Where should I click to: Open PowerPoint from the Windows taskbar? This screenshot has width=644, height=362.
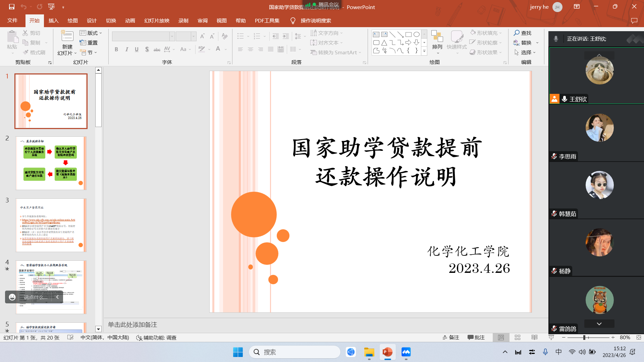pyautogui.click(x=387, y=352)
